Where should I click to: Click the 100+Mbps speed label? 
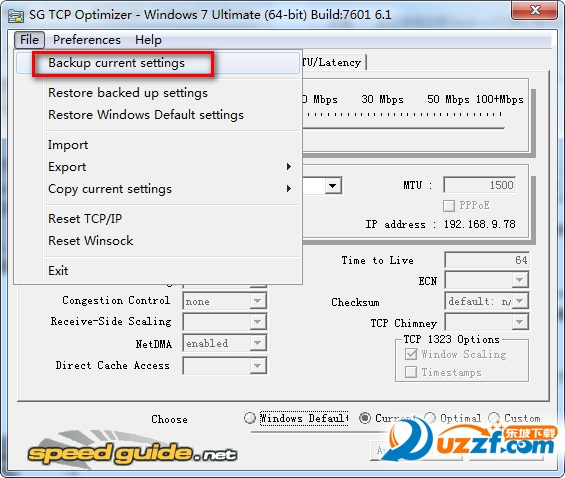coord(499,99)
